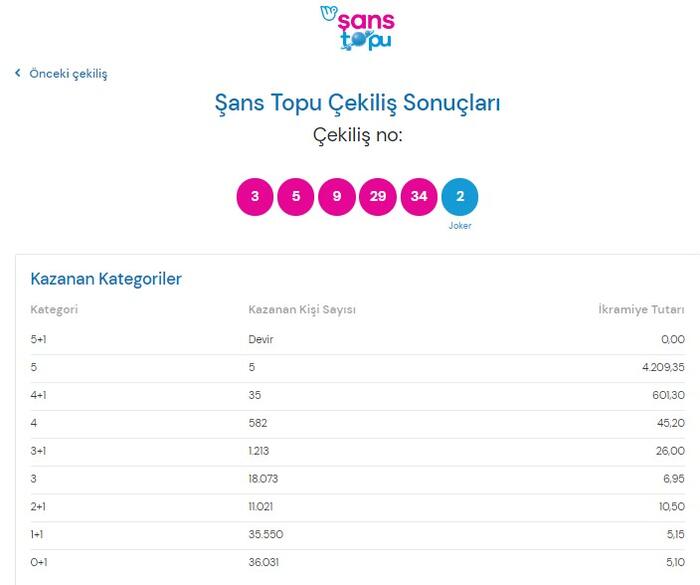Screen dimensions: 700x585
Task: Select the 4+1 category row
Action: point(357,395)
